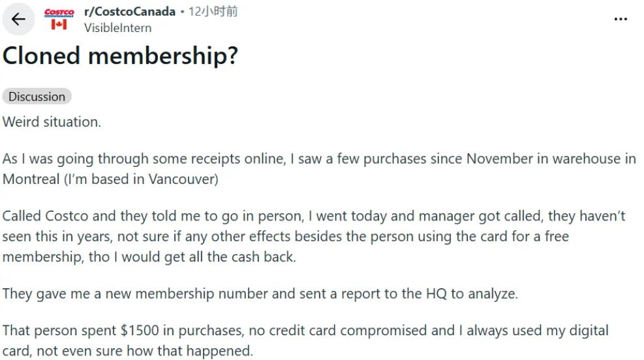
Task: Click the sentence about new membership number
Action: pos(260,294)
